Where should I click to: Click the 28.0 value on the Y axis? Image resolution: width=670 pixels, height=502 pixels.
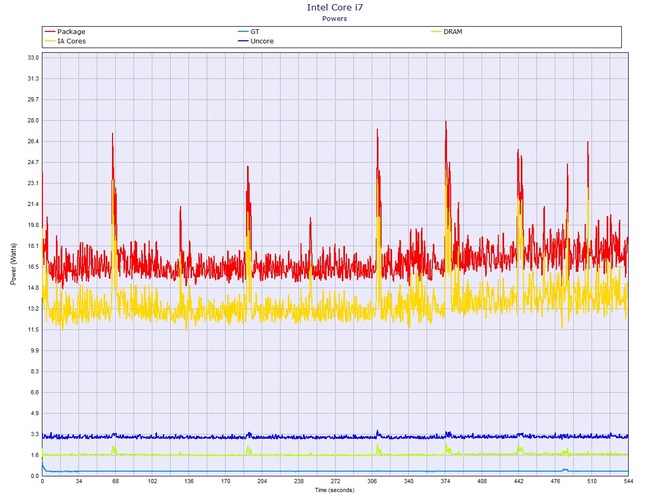[x=33, y=120]
